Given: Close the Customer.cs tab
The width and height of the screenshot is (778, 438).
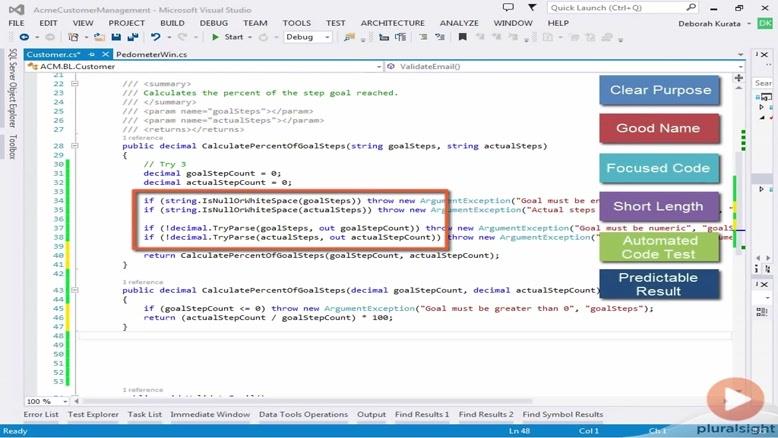Looking at the screenshot, I should (105, 54).
